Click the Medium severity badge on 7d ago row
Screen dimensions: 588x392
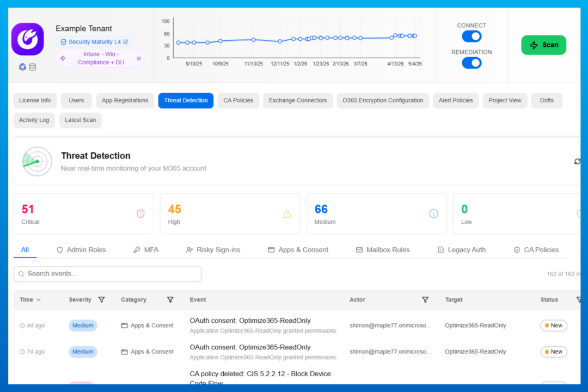83,352
